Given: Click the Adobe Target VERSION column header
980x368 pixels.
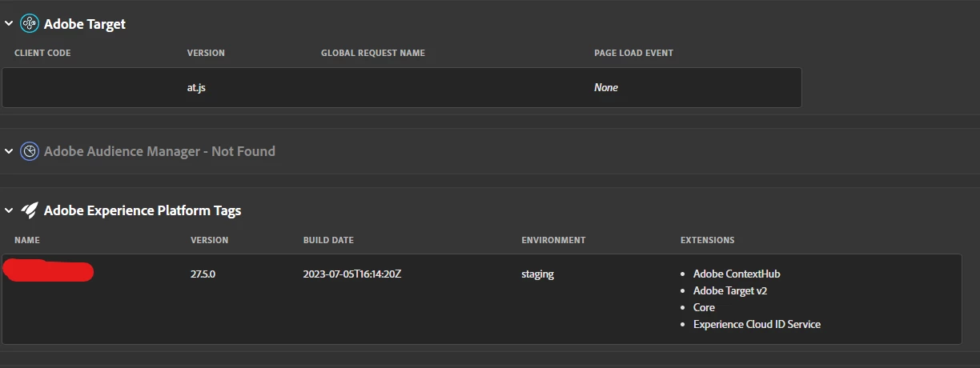Looking at the screenshot, I should tap(206, 53).
